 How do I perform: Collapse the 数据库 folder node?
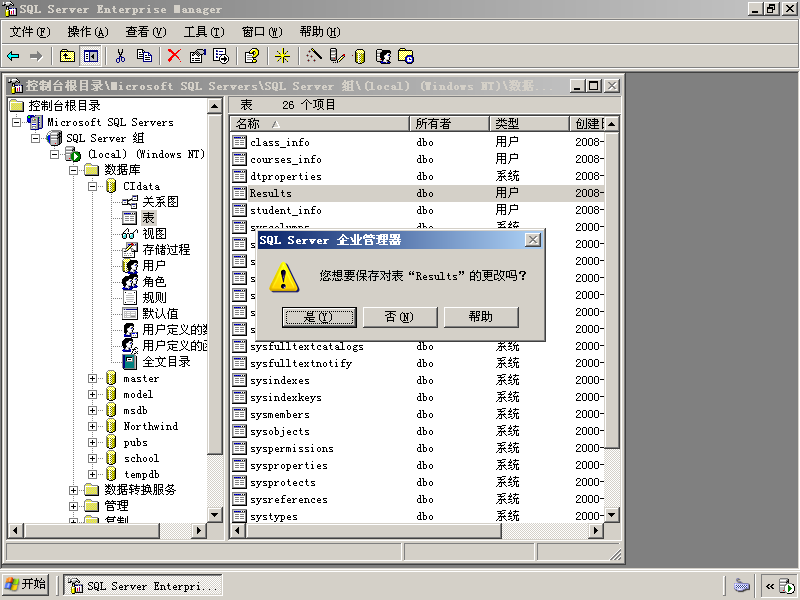pos(73,170)
